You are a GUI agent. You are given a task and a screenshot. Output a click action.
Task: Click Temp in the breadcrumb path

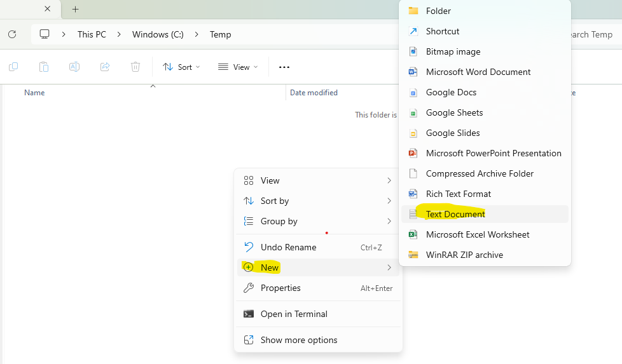point(220,34)
